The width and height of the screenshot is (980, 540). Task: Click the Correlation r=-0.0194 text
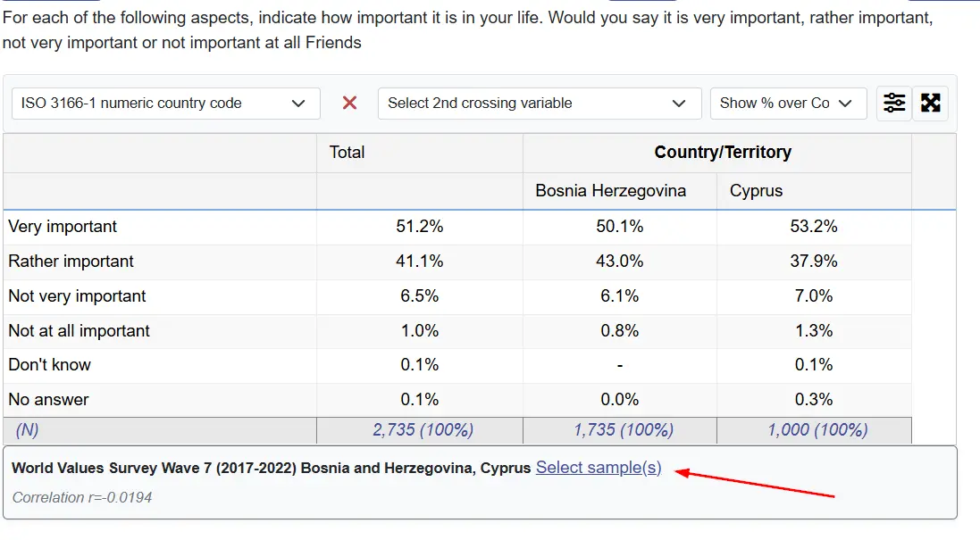(x=82, y=497)
